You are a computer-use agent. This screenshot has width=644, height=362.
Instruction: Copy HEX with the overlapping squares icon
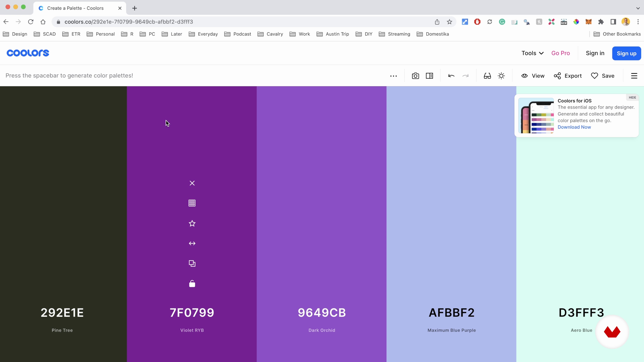click(192, 263)
